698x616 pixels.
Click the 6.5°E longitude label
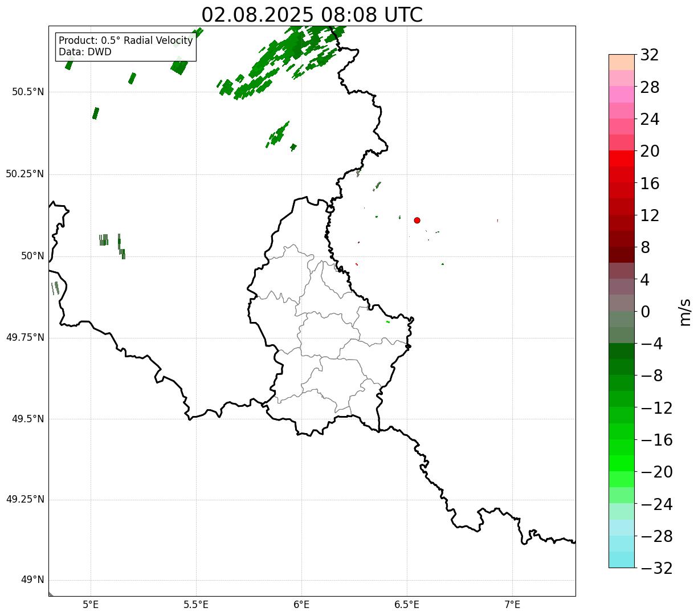407,604
